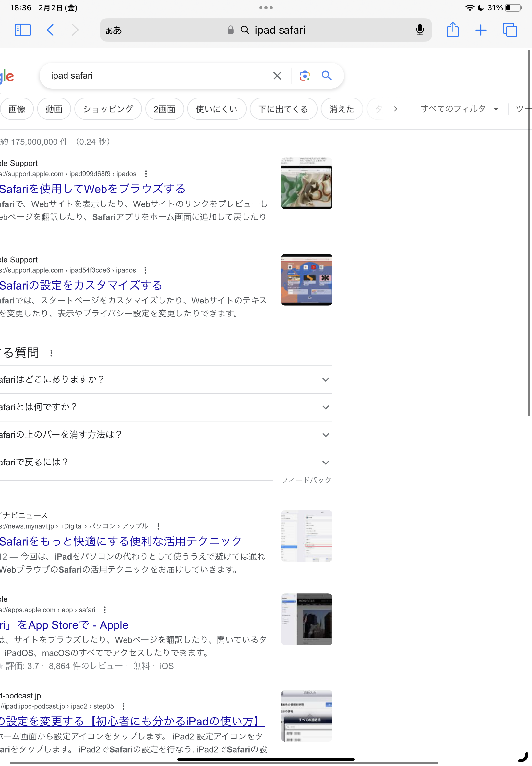Select the 消えた filter chip
Screen dimensions: 532x766
coord(342,109)
